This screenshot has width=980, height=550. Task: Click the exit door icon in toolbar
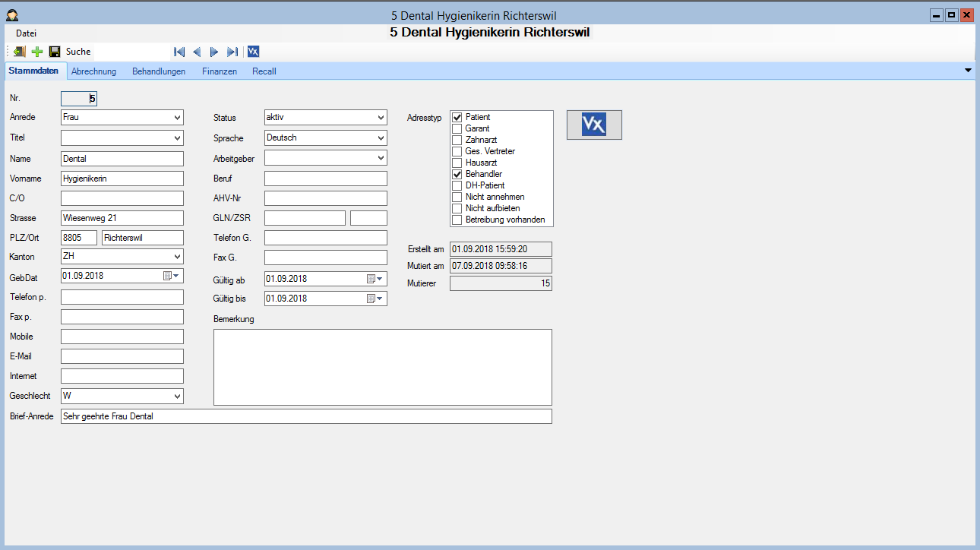[20, 52]
